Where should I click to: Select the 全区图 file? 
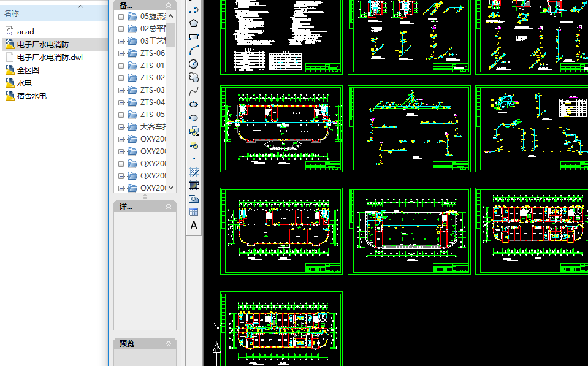[23, 70]
